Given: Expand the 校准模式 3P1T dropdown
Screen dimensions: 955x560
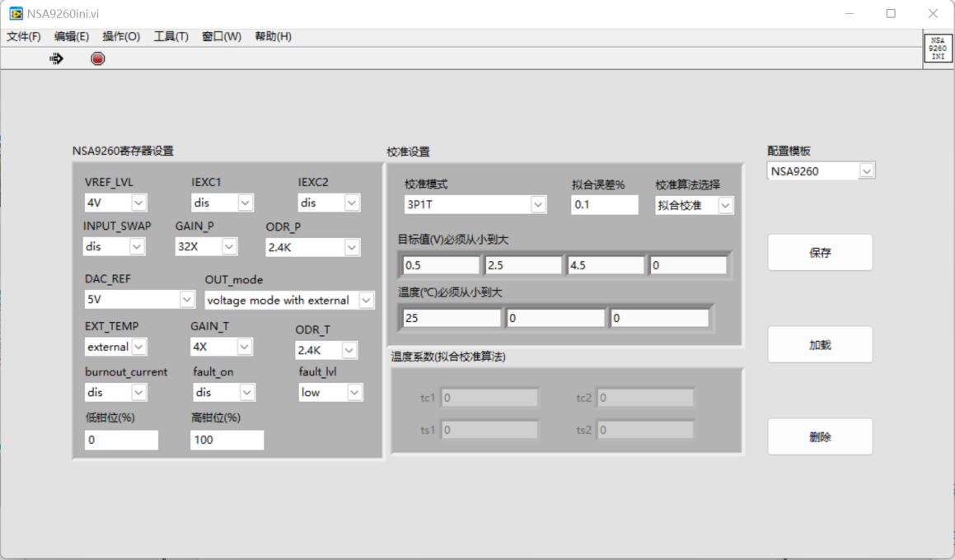Looking at the screenshot, I should (538, 204).
